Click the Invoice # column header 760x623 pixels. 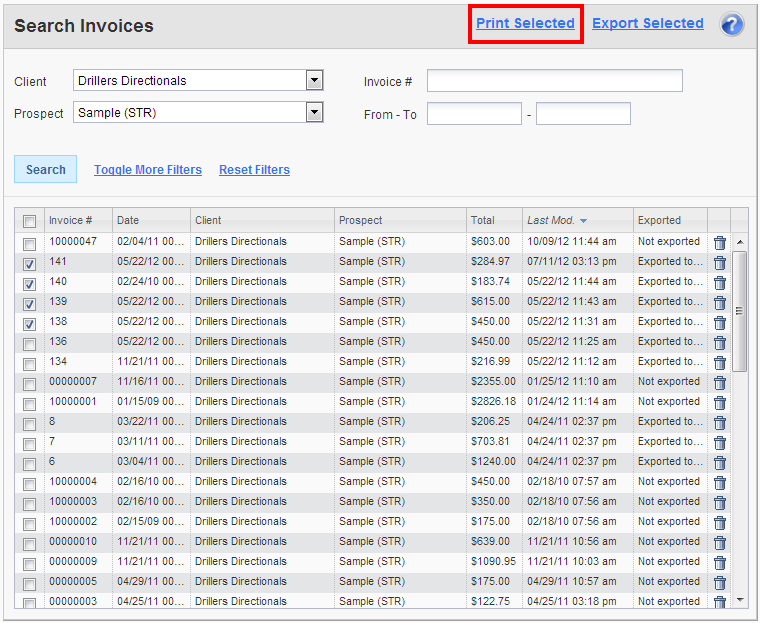pyautogui.click(x=71, y=220)
